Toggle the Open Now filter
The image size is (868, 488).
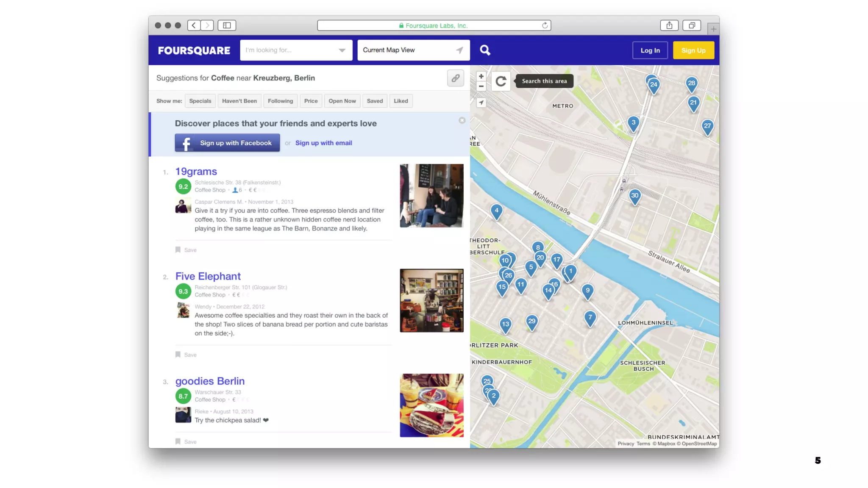click(342, 101)
